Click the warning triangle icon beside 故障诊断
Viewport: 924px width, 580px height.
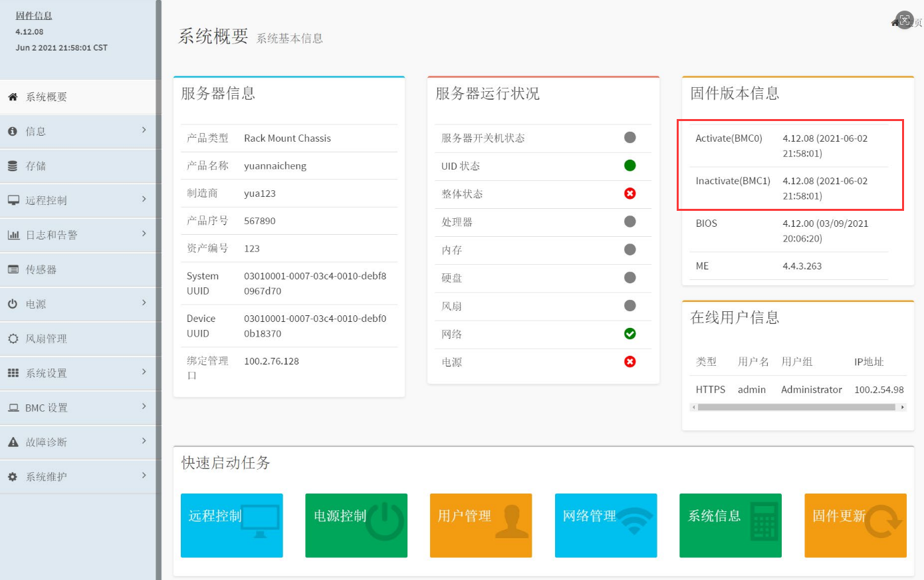coord(13,442)
